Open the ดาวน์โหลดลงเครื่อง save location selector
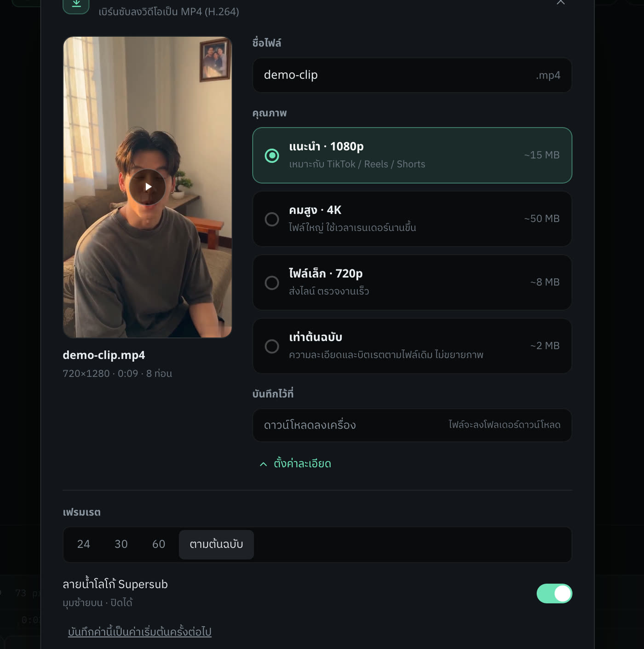Screen dimensions: 644x649 click(412, 425)
